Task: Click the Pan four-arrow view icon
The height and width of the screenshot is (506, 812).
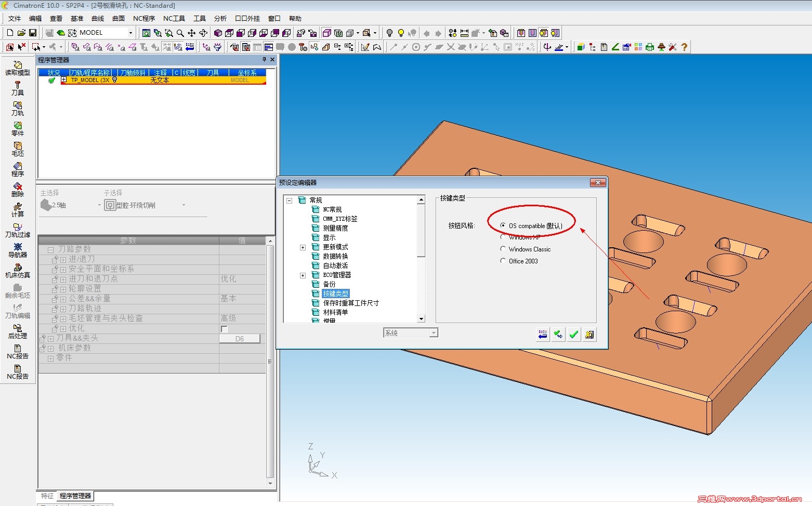Action: pyautogui.click(x=192, y=33)
